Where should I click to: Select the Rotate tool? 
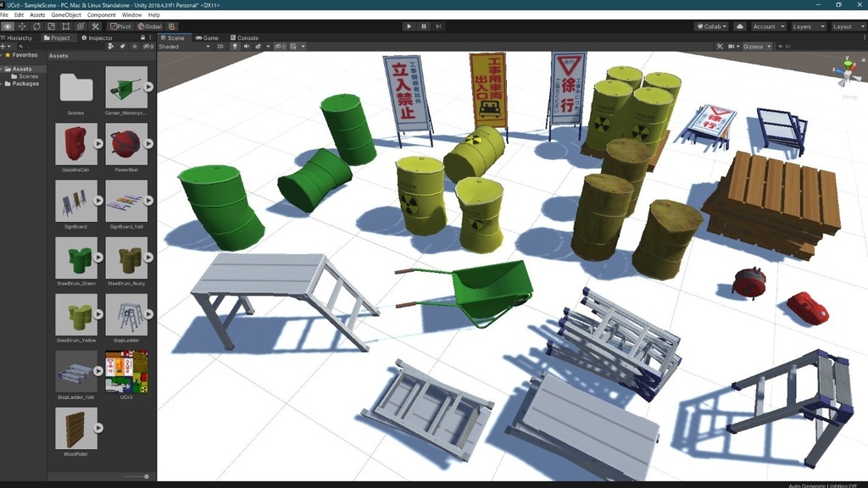tap(36, 26)
